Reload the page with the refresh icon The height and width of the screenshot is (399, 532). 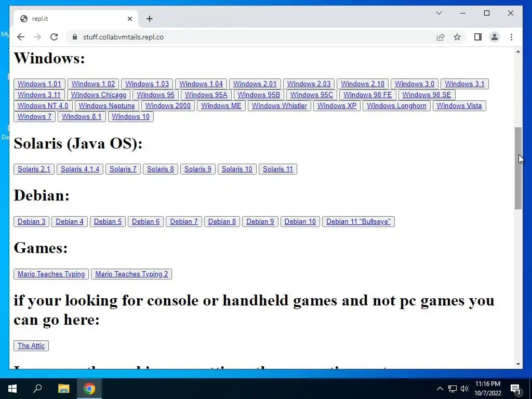[x=54, y=37]
